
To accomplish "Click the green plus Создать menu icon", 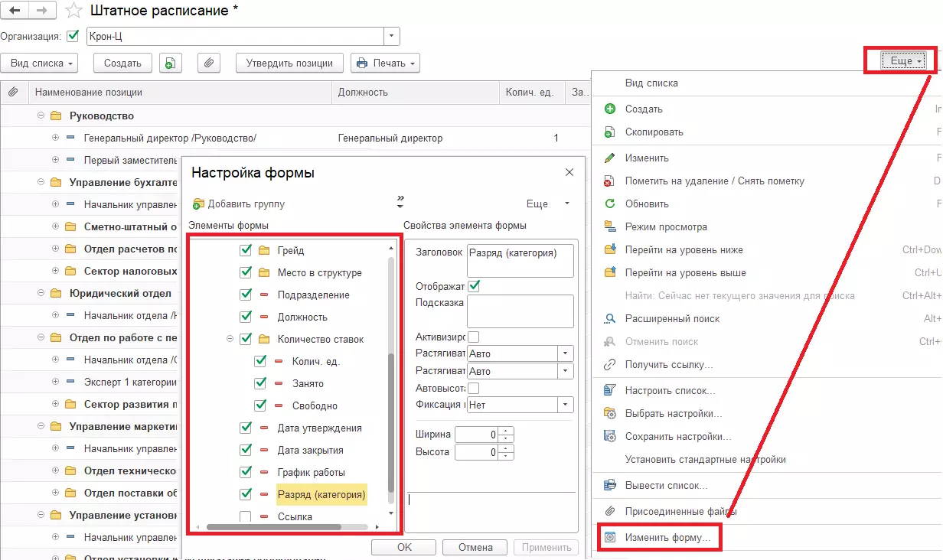I will click(x=610, y=109).
